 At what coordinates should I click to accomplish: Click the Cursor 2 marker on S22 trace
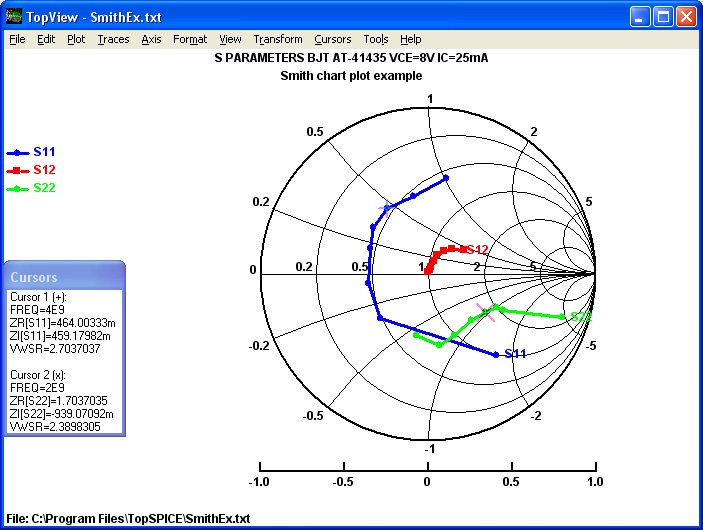[x=485, y=313]
